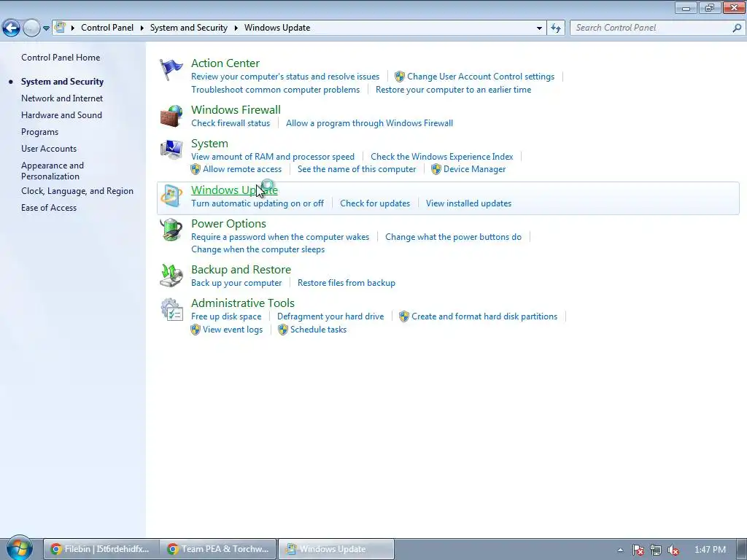Screen dimensions: 747x560
Task: Open Control Panel Home in sidebar
Action: tap(61, 58)
